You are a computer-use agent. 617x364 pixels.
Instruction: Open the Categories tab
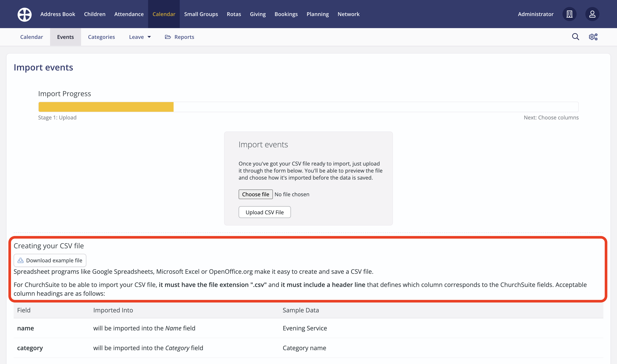point(101,37)
